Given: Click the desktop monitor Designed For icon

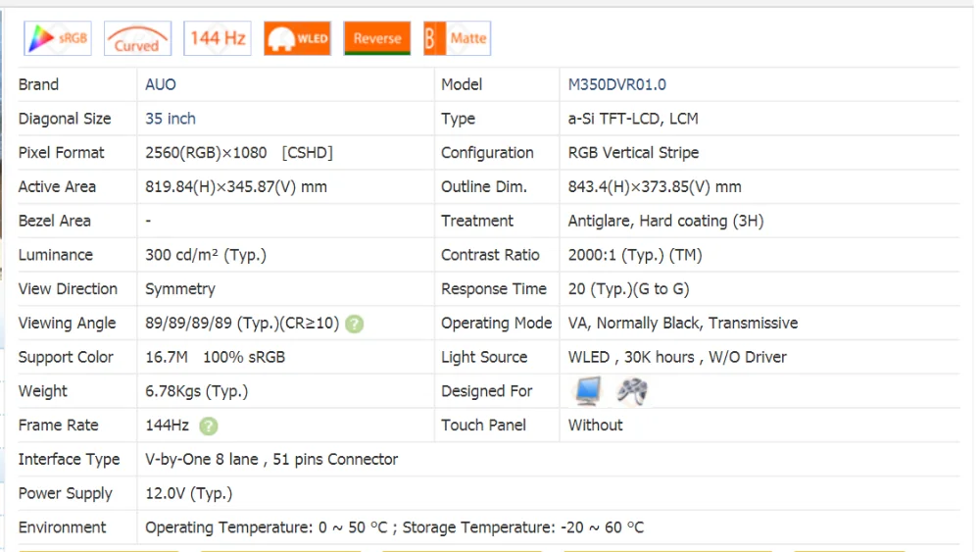Looking at the screenshot, I should coord(587,391).
